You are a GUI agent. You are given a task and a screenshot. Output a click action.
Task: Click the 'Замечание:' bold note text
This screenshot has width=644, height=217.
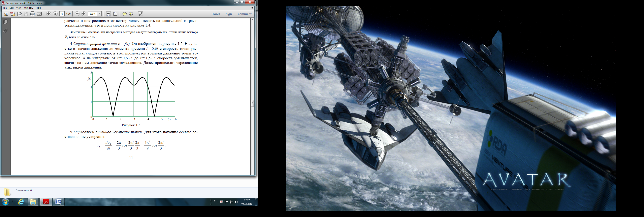click(x=78, y=32)
